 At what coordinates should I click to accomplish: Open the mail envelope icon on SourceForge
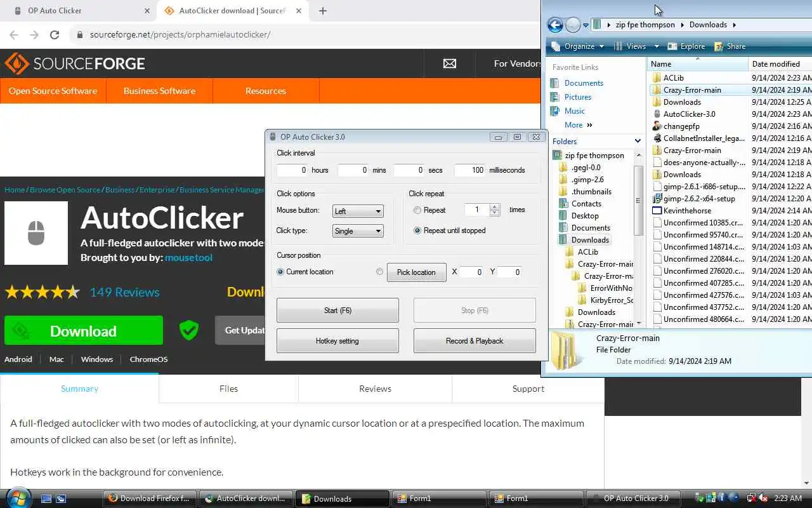pos(450,63)
